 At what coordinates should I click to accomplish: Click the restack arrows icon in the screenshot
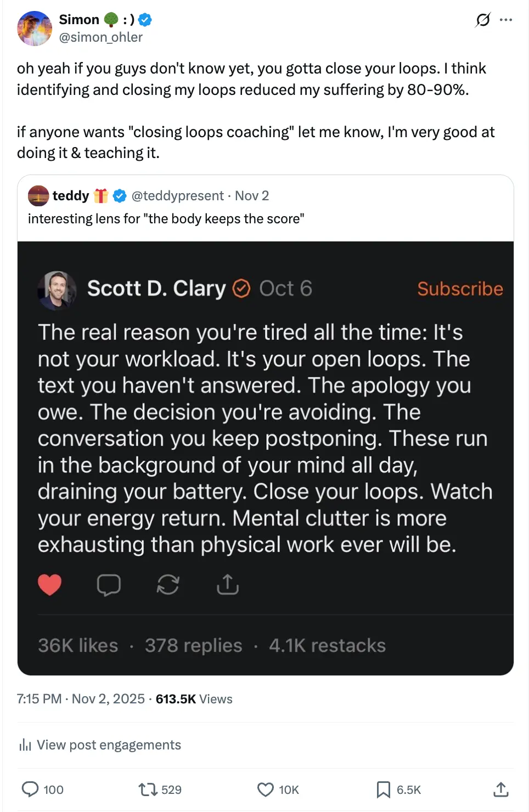pyautogui.click(x=168, y=585)
